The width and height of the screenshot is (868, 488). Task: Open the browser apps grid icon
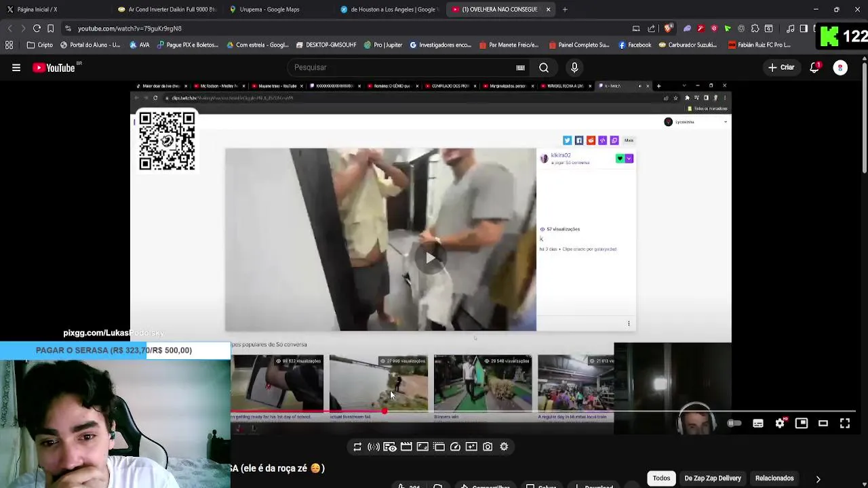tap(9, 45)
